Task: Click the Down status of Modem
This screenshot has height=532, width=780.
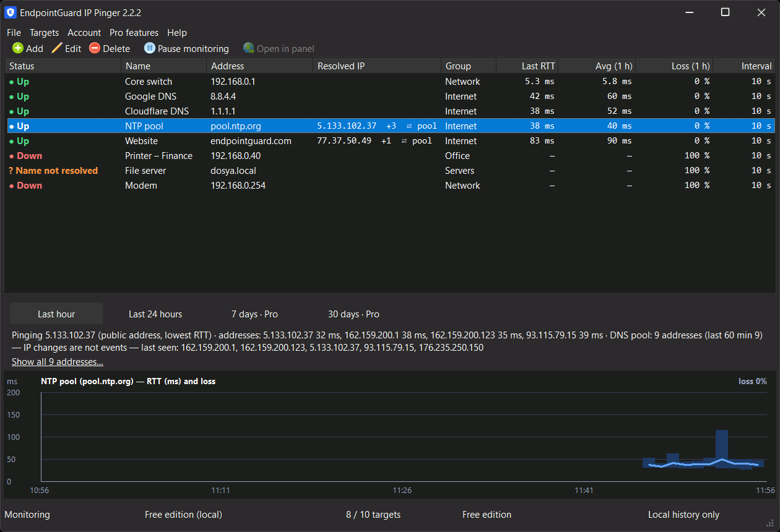Action: pyautogui.click(x=25, y=186)
